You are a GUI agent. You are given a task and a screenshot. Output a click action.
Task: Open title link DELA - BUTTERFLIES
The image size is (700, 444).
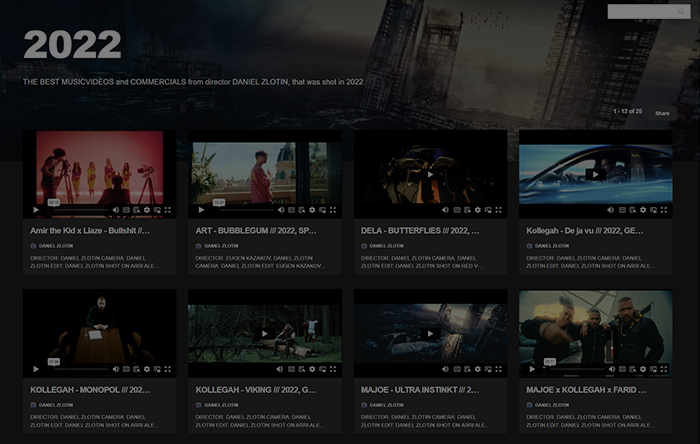pos(420,231)
